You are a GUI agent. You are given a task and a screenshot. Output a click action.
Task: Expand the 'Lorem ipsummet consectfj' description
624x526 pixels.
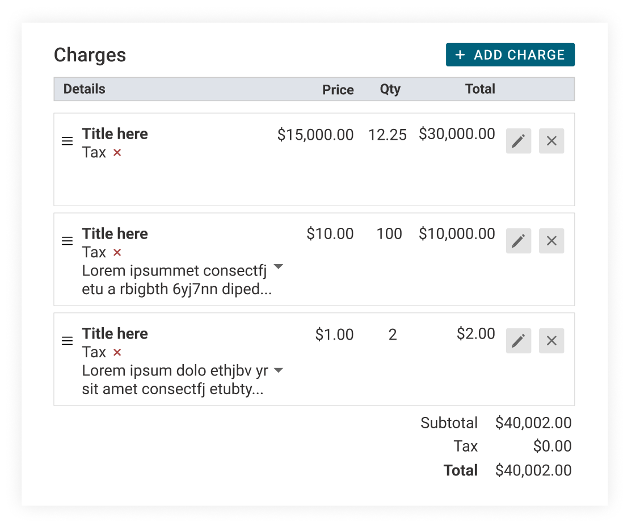279,266
